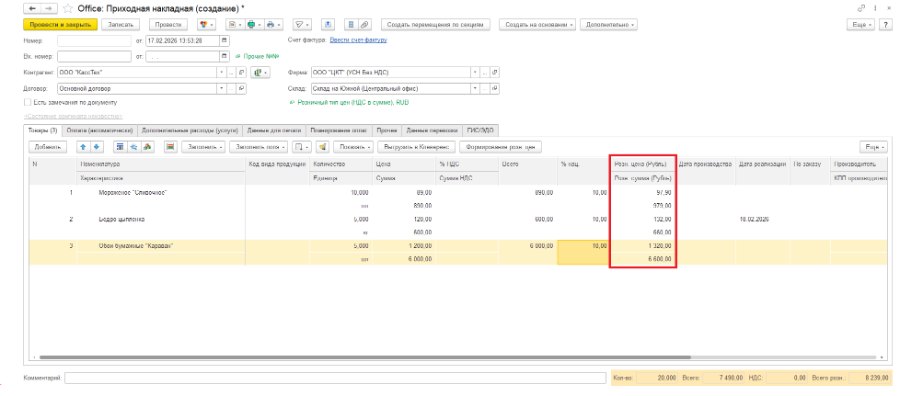Expand the Договор dropdown list

click(x=222, y=89)
